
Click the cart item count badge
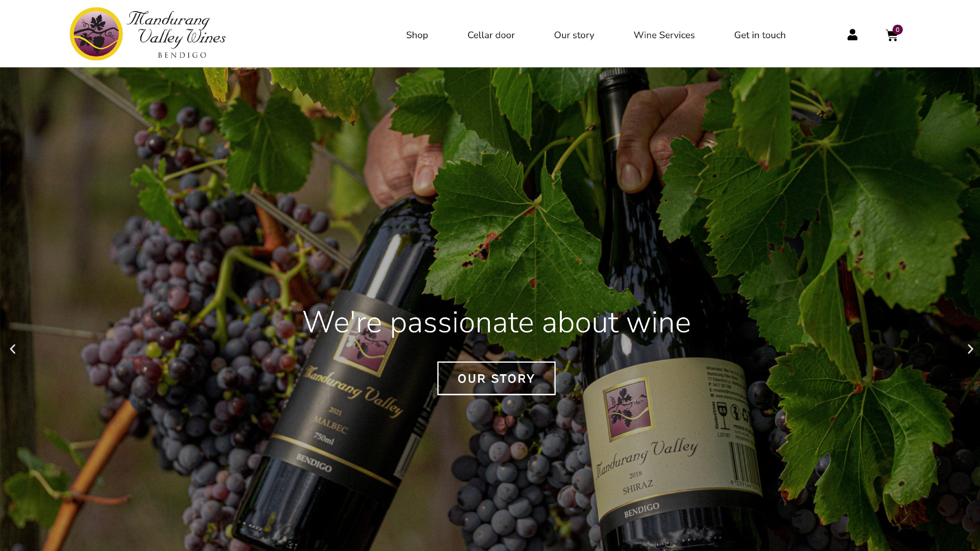coord(897,30)
